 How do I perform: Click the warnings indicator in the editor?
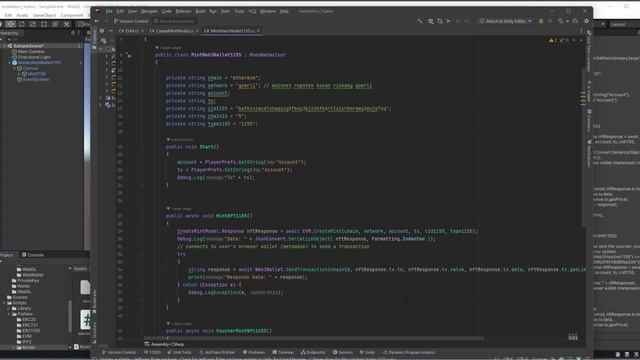[553, 40]
